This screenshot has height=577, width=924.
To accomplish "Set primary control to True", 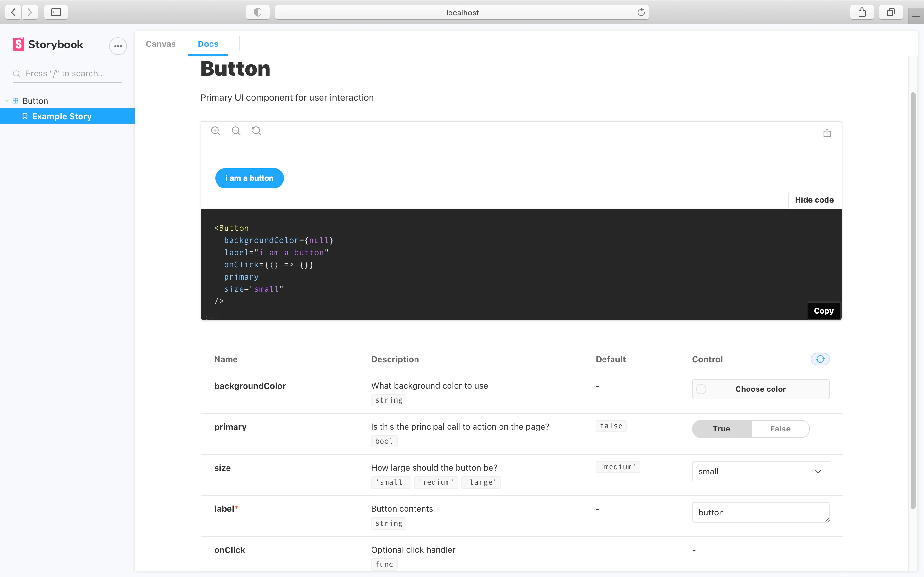I will pos(721,429).
